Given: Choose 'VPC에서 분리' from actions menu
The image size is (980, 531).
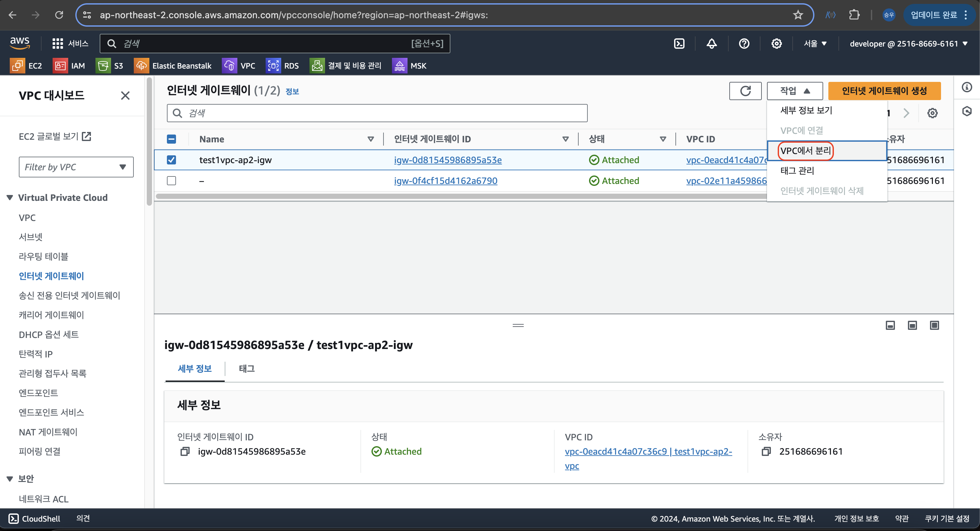Looking at the screenshot, I should point(805,151).
